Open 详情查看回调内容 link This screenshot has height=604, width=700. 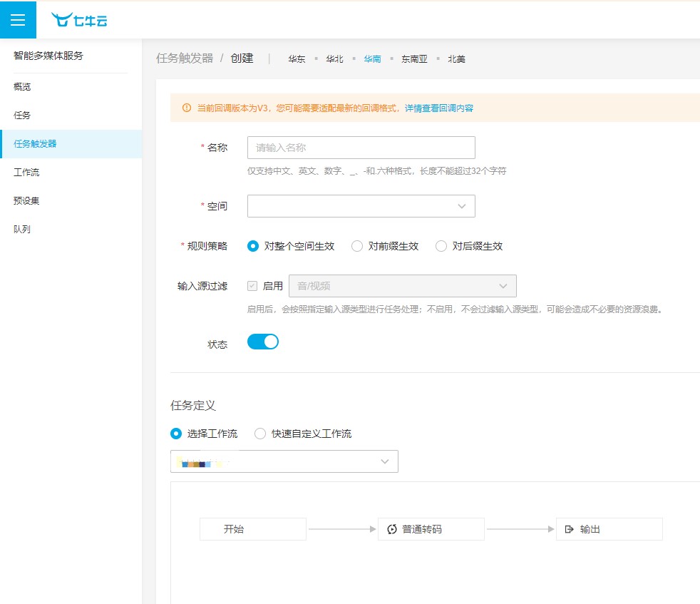[x=439, y=108]
